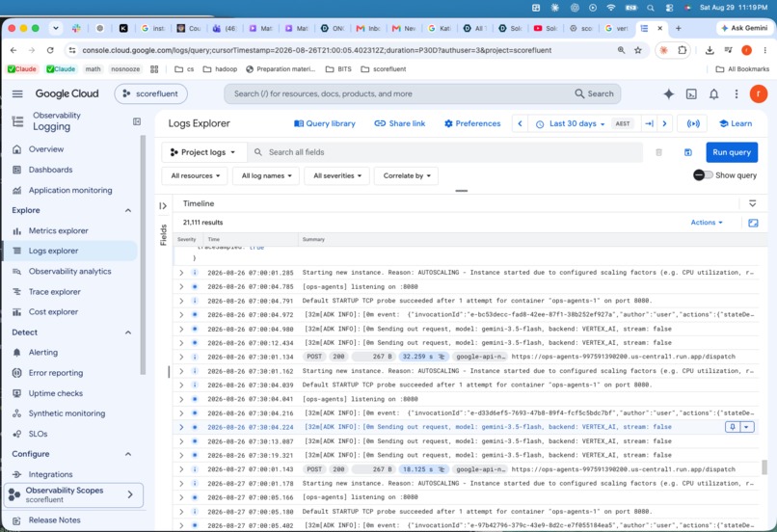Collapse the Detect section
The width and height of the screenshot is (777, 532).
pyautogui.click(x=128, y=332)
